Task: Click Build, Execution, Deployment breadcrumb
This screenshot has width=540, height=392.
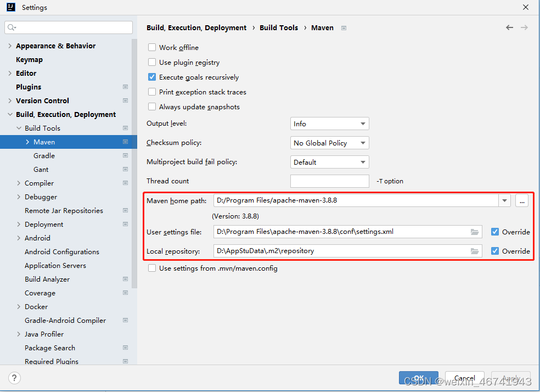Action: click(x=196, y=27)
